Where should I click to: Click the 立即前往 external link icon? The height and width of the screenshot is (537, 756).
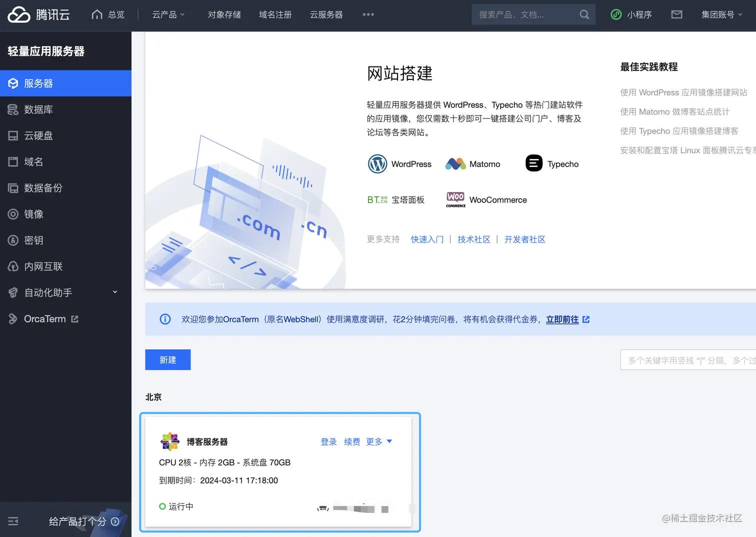pyautogui.click(x=586, y=319)
